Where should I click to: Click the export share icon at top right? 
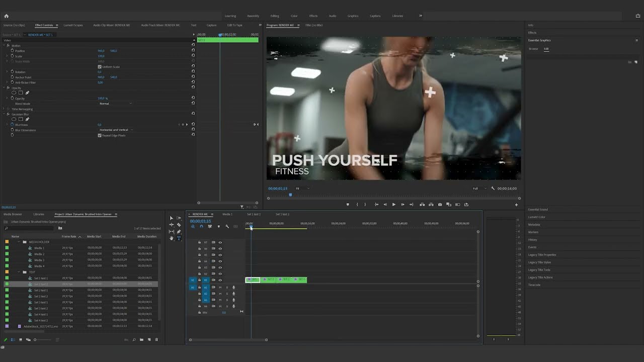[638, 16]
